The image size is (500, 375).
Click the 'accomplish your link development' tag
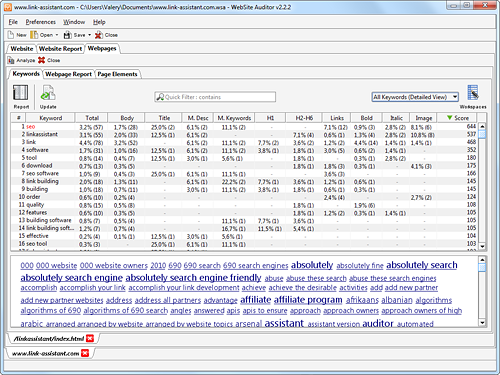[x=184, y=288]
